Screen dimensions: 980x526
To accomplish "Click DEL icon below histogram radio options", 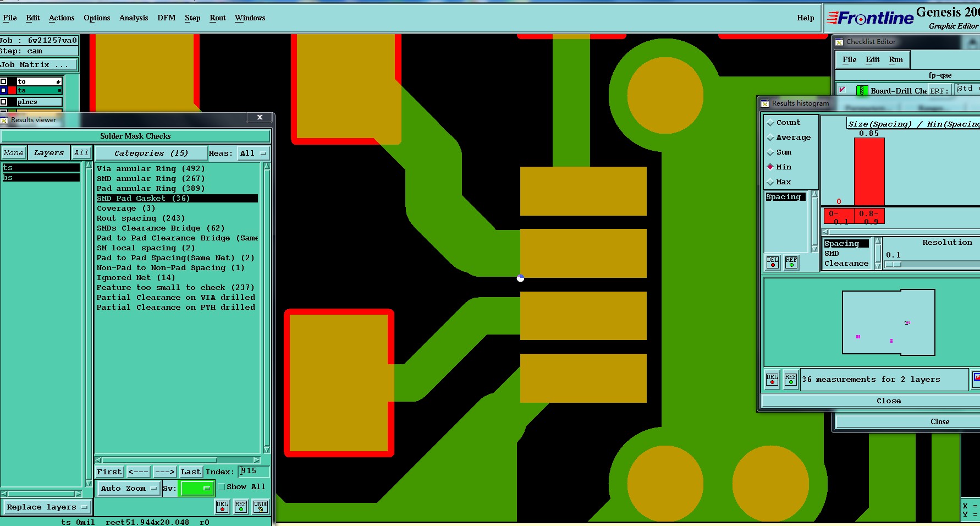I will coord(773,262).
